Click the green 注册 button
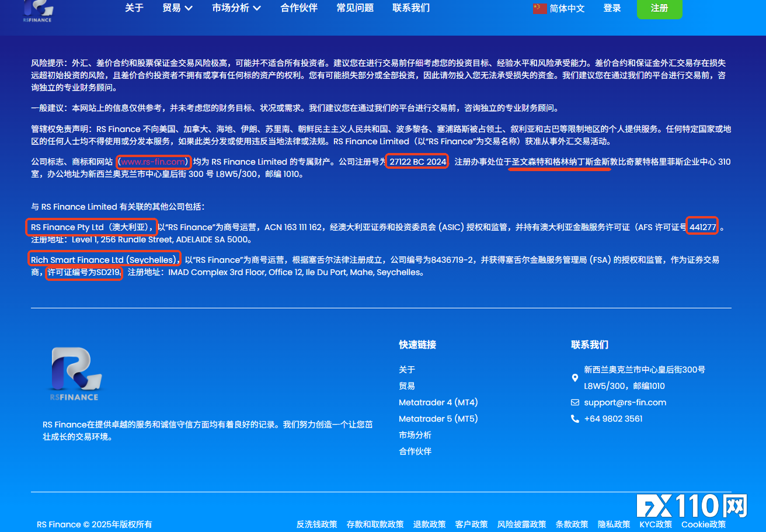Screen dimensions: 766x532 coord(659,9)
